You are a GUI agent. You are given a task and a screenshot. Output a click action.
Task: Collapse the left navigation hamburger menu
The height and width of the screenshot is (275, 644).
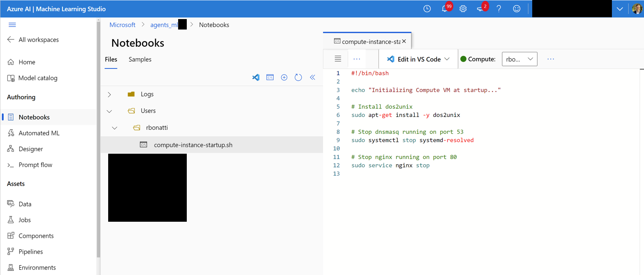pos(12,25)
